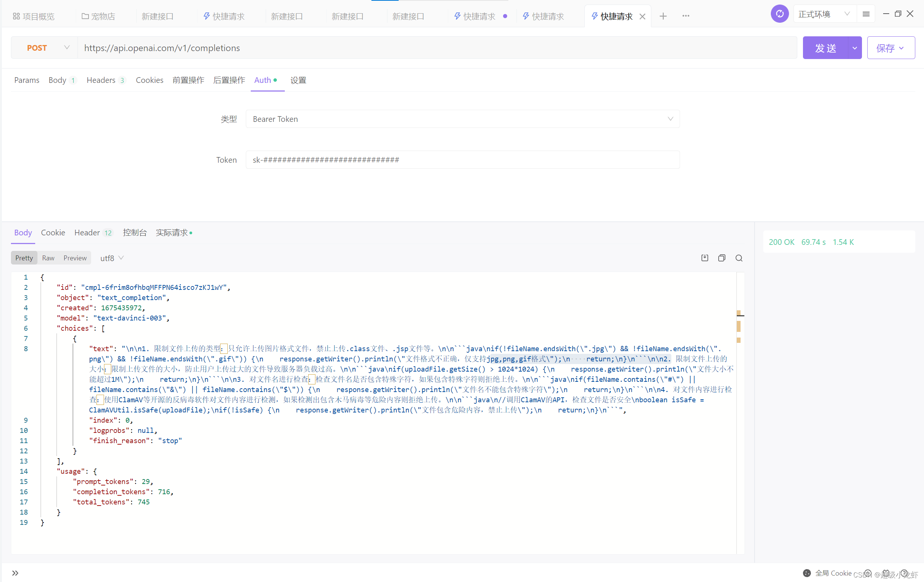
Task: Open the utf8 encoding dropdown
Action: (x=112, y=258)
